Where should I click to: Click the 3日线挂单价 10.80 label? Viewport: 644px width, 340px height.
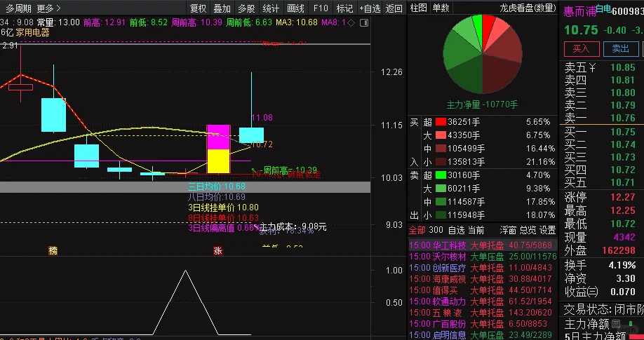(223, 208)
